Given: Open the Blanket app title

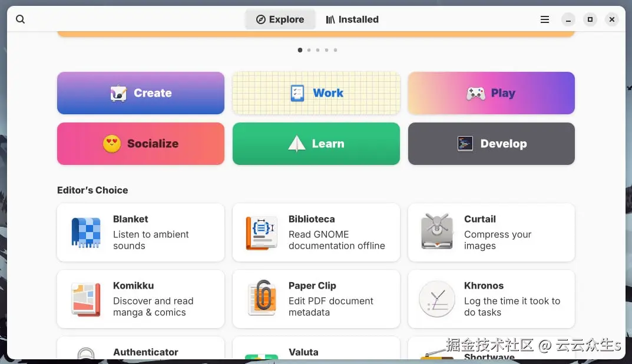Looking at the screenshot, I should point(131,219).
